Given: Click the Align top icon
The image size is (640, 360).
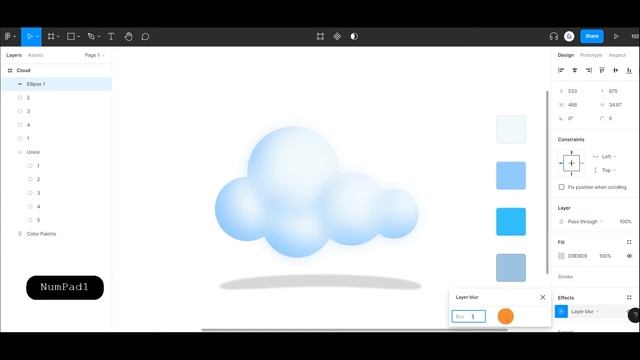Looking at the screenshot, I should pos(602,70).
